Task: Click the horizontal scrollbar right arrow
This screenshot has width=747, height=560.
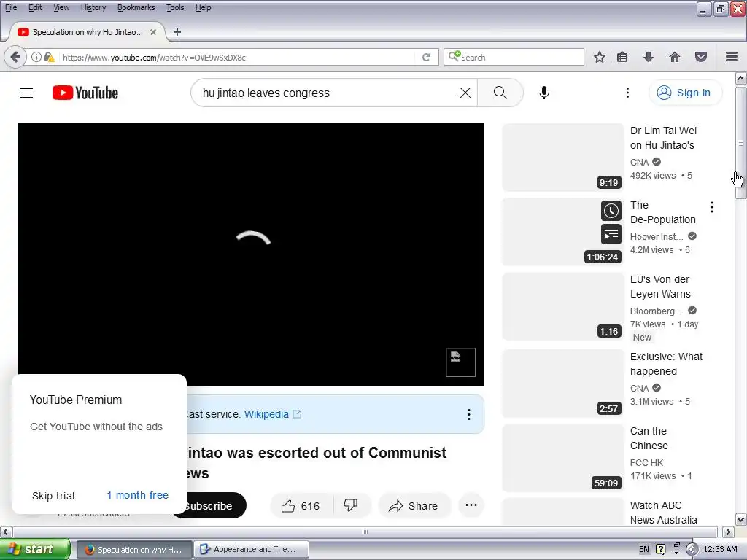Action: click(729, 532)
